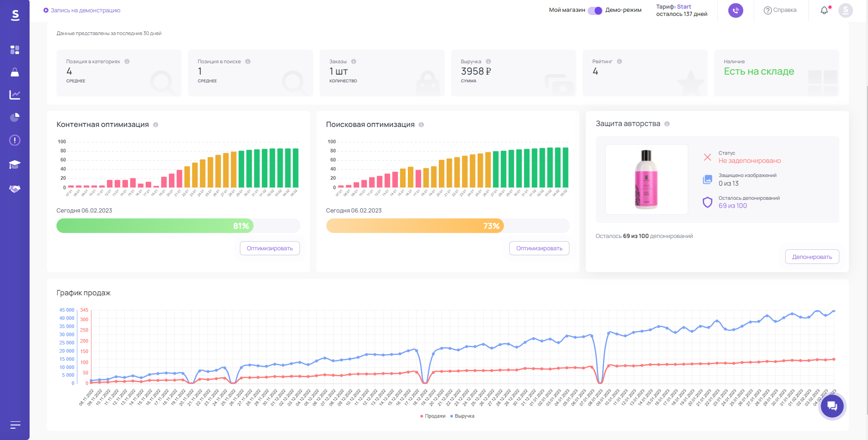Click the purple phone call button
The image size is (868, 440).
736,10
